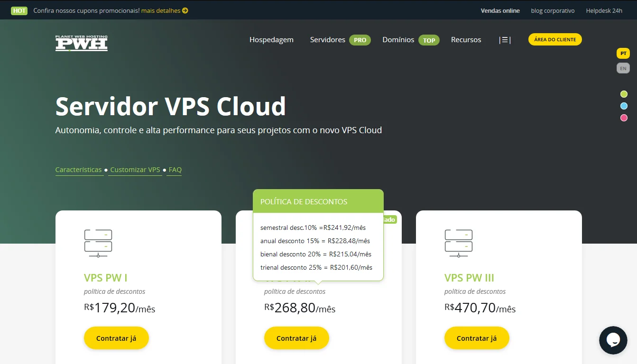
Task: Click Contratar já for VPS PW III
Action: point(477,338)
